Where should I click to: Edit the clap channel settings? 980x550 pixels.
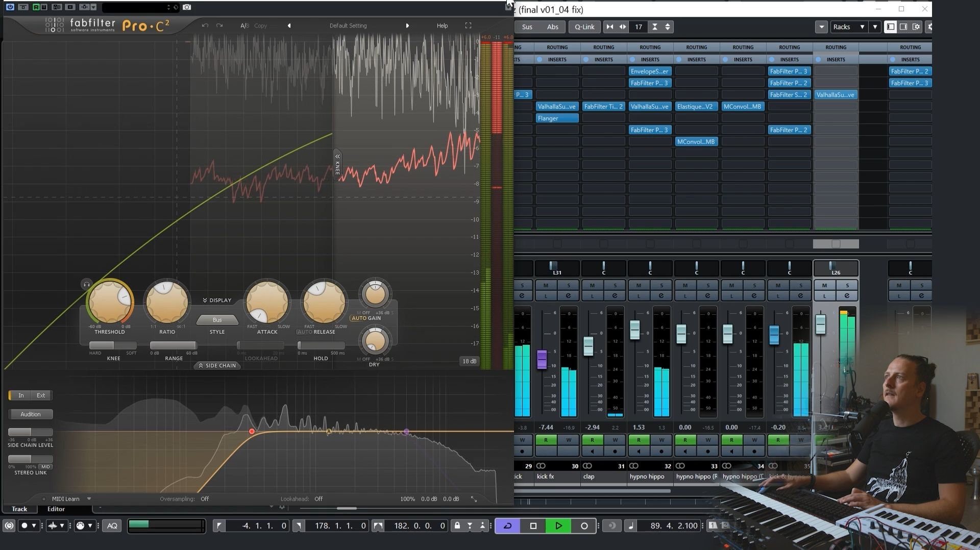click(615, 296)
